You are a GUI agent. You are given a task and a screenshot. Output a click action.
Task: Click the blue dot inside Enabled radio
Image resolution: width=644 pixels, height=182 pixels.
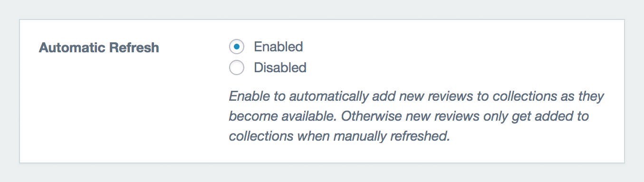[x=236, y=47]
